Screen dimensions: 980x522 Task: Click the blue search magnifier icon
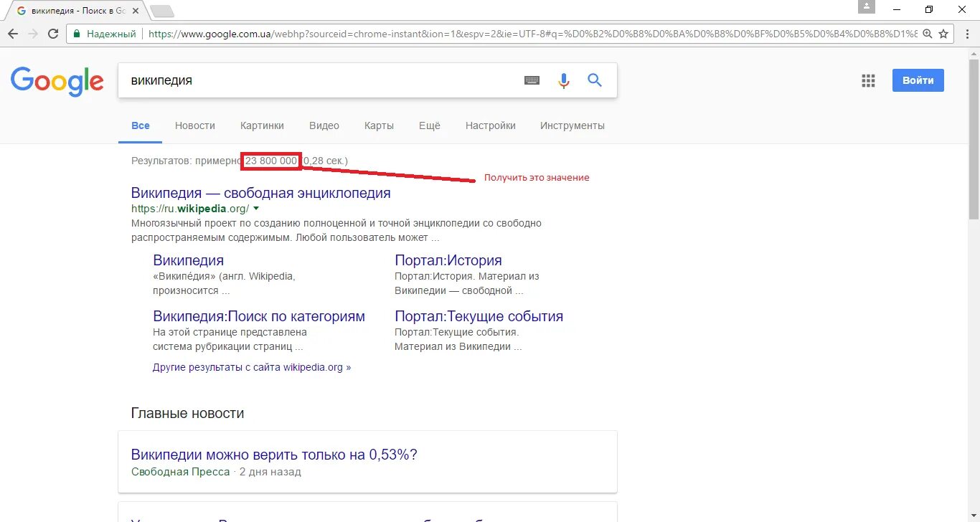(x=595, y=80)
